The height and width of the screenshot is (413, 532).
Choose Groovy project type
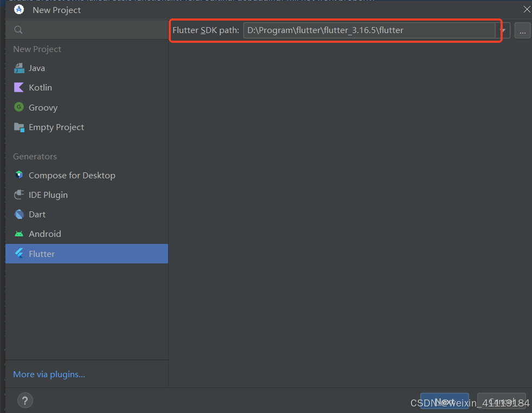tap(87, 107)
